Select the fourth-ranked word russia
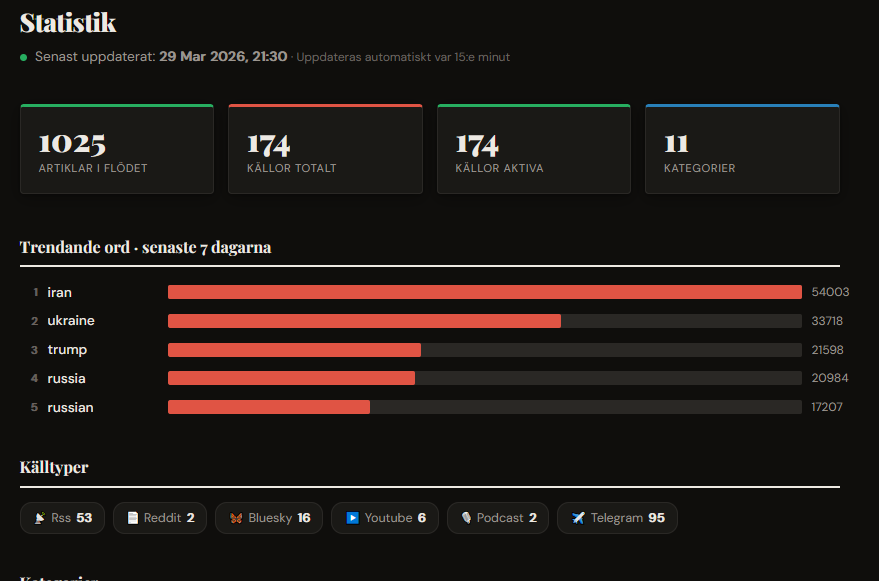Viewport: 879px width, 581px height. 66,379
